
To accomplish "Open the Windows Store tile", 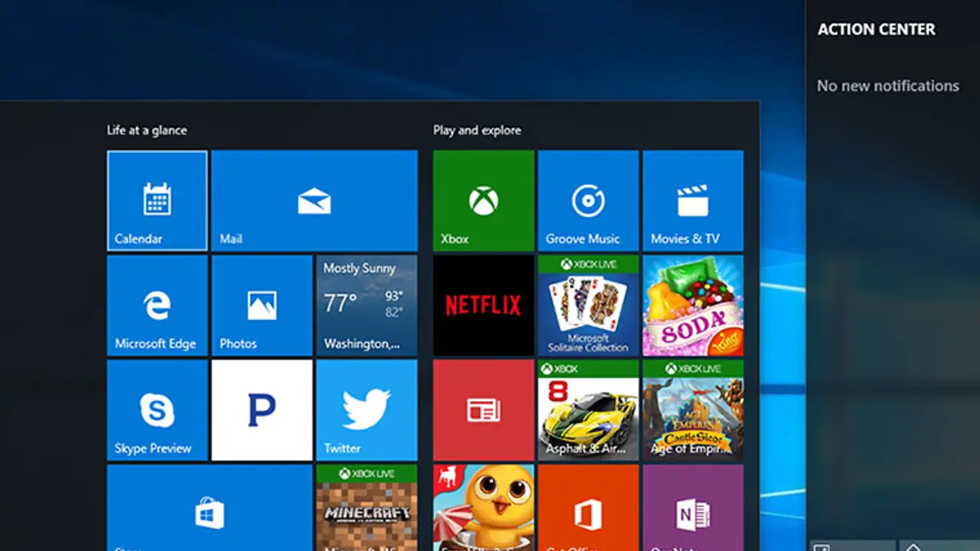I will point(209,509).
